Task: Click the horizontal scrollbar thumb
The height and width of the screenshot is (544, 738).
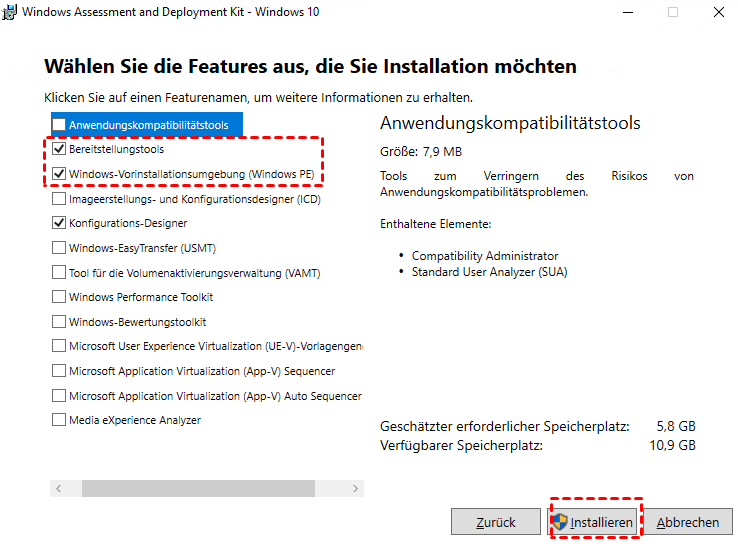Action: pos(198,488)
